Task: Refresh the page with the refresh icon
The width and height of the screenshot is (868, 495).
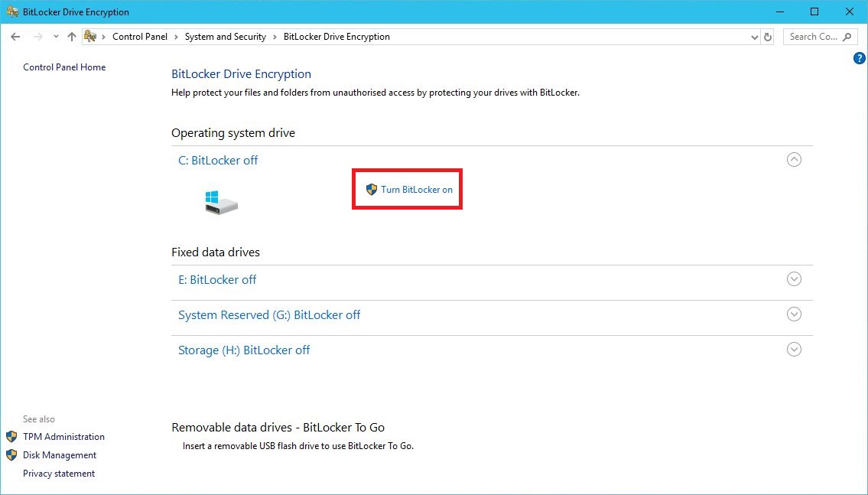Action: tap(768, 37)
